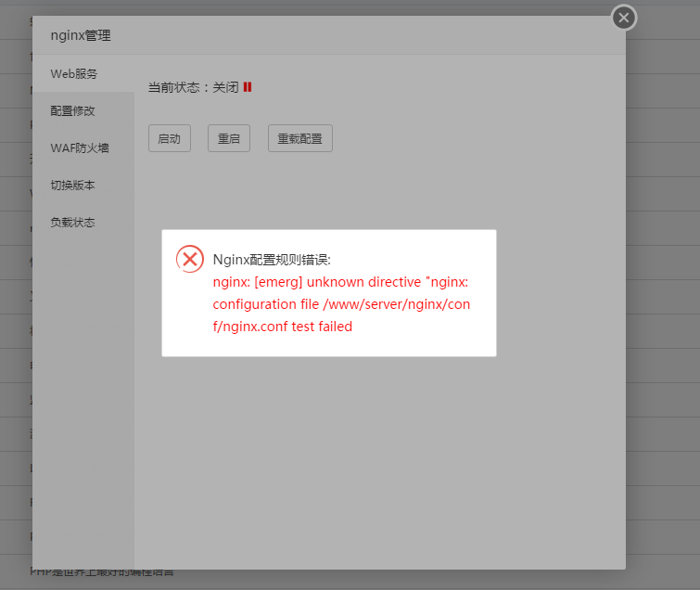Image resolution: width=700 pixels, height=590 pixels.
Task: Click the red error X icon
Action: tap(190, 259)
